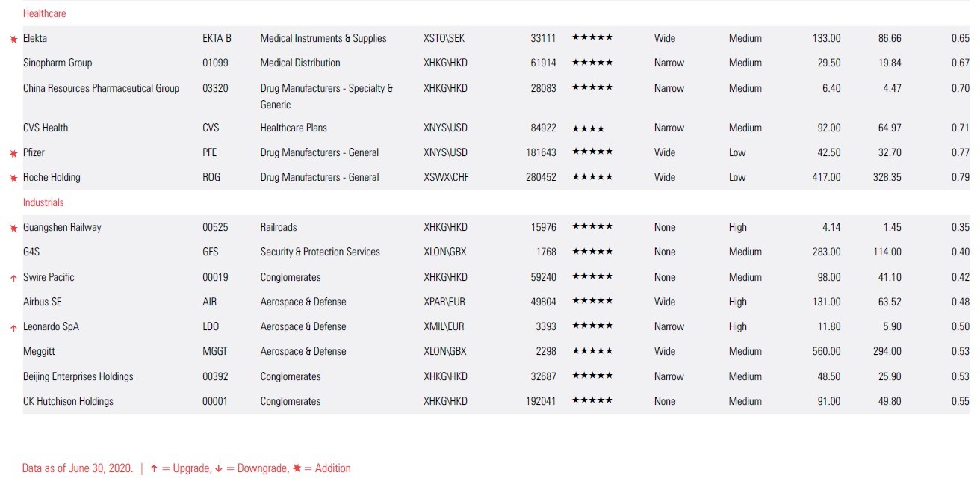Image resolution: width=980 pixels, height=478 pixels.
Task: Select the Industrials section heading
Action: pyautogui.click(x=43, y=202)
